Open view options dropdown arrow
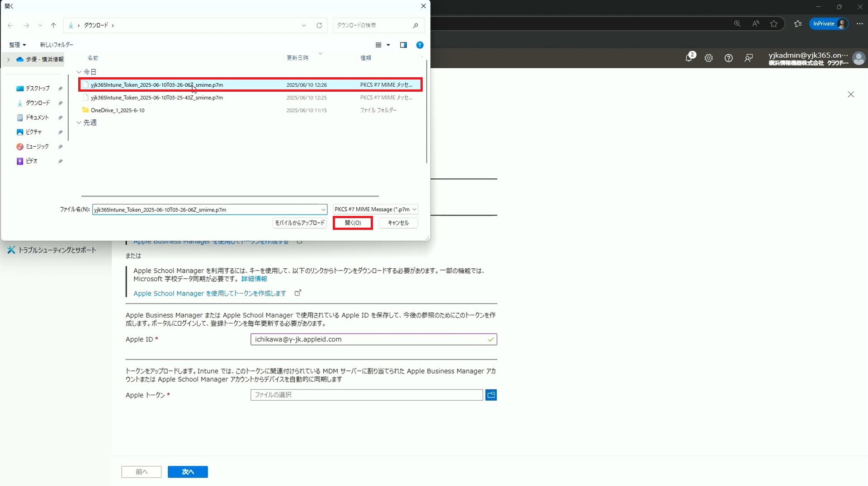Screen dimensions: 868x486 tap(388, 45)
